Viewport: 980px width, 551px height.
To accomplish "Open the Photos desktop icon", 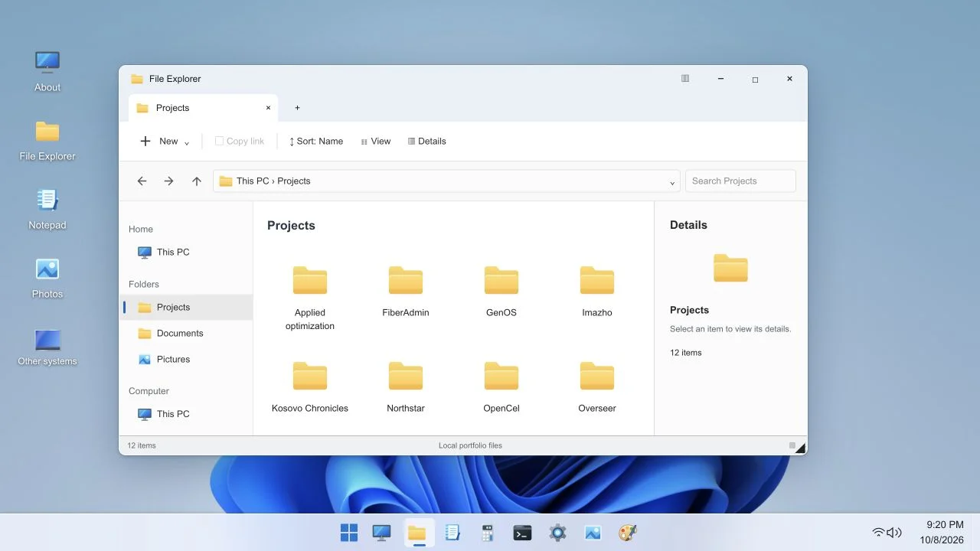I will click(47, 279).
